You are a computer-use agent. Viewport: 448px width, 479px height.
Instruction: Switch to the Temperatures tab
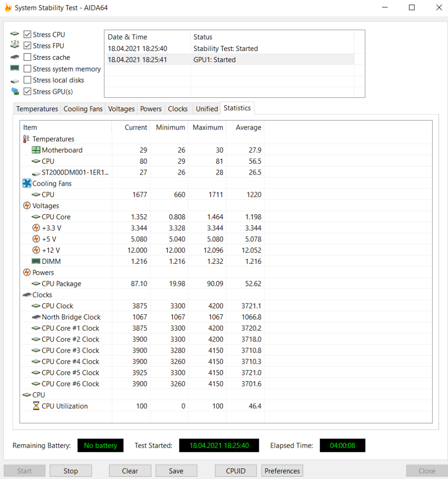pos(37,109)
